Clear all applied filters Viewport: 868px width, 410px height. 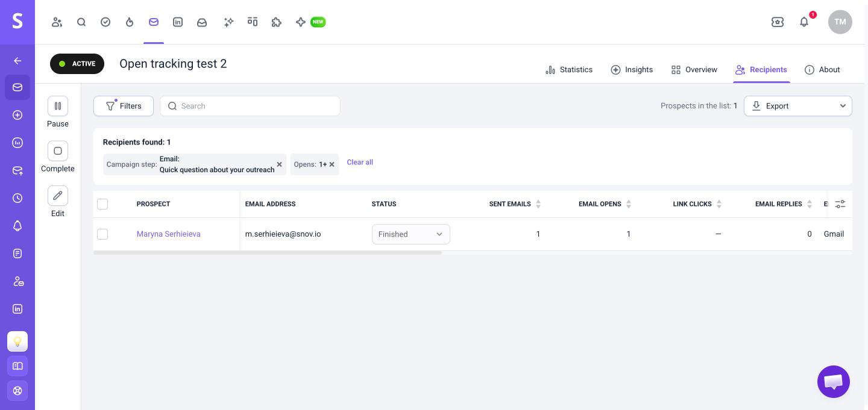360,163
